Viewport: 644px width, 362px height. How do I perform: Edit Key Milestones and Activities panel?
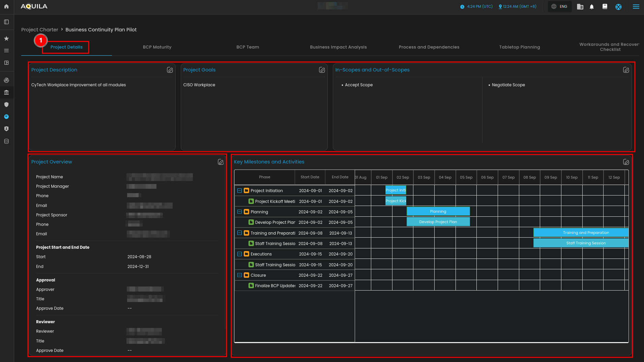[x=626, y=162]
